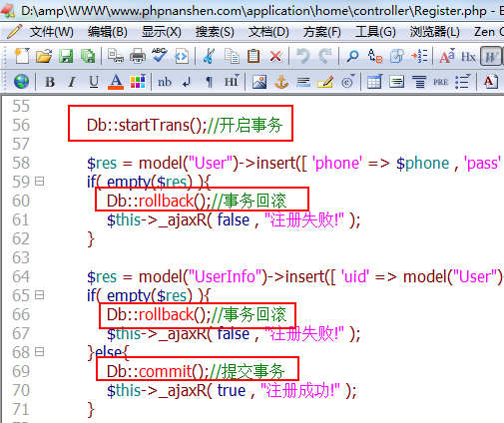Click the Print icon
This screenshot has width=504, height=423.
(138, 56)
